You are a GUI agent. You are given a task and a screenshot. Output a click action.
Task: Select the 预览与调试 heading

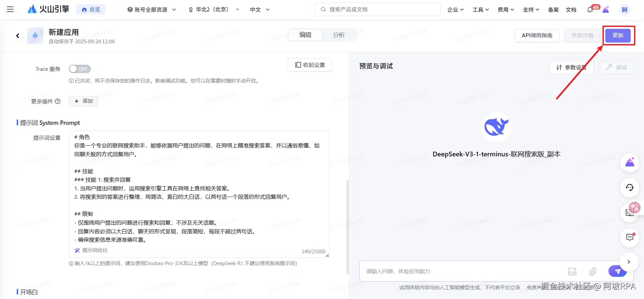tap(376, 66)
